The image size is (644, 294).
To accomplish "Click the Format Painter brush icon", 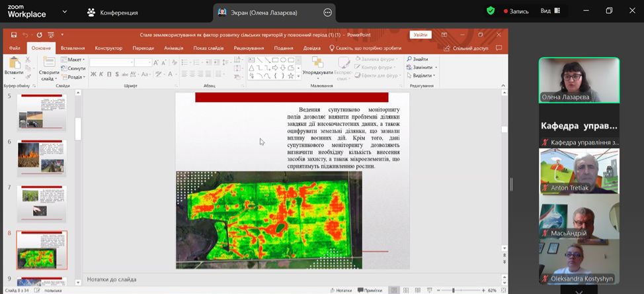I will 28,77.
